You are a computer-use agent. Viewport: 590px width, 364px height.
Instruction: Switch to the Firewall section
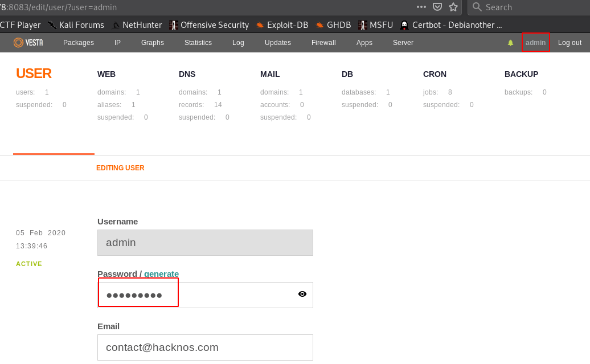click(323, 42)
